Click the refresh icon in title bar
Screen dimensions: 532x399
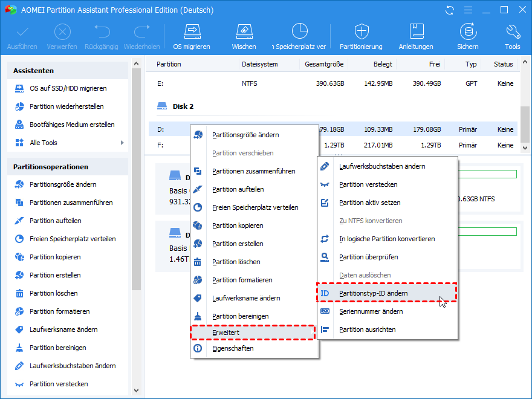click(x=450, y=10)
